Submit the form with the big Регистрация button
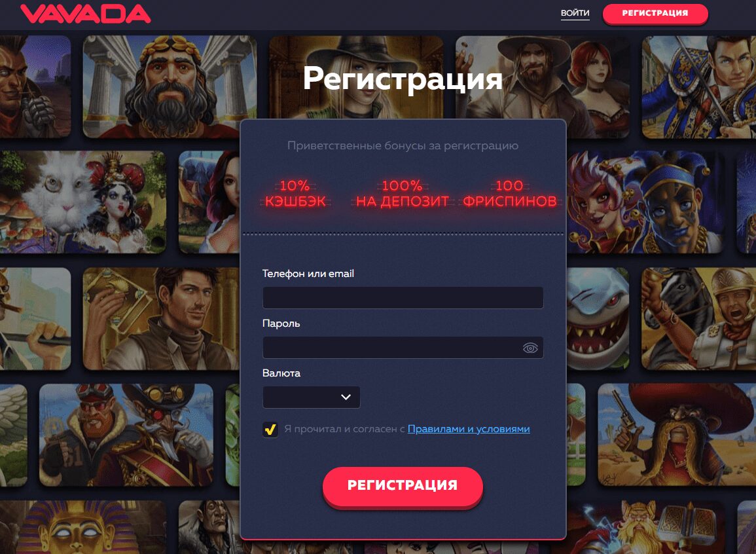The image size is (756, 554). pos(403,485)
